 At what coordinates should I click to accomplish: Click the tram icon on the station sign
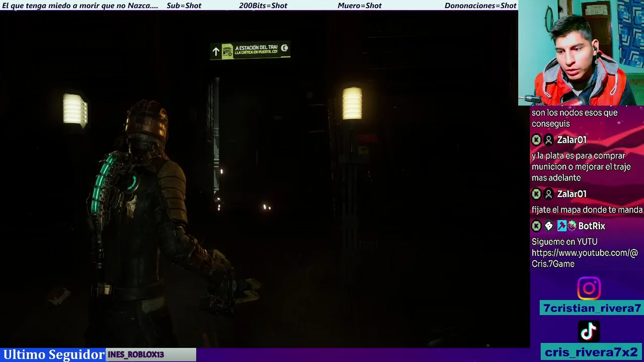point(227,51)
